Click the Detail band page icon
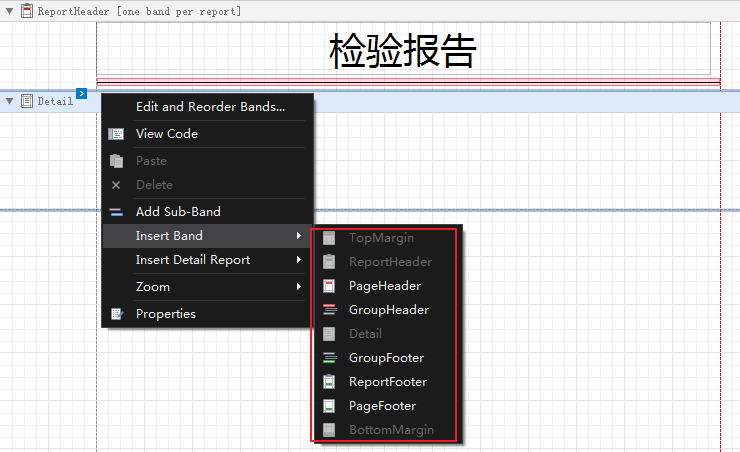This screenshot has width=740, height=452. [27, 101]
